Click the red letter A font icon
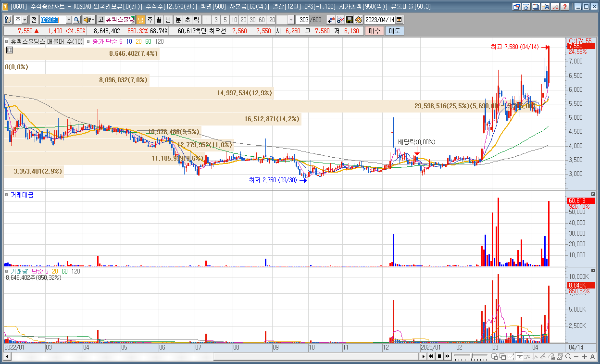 [555, 7]
